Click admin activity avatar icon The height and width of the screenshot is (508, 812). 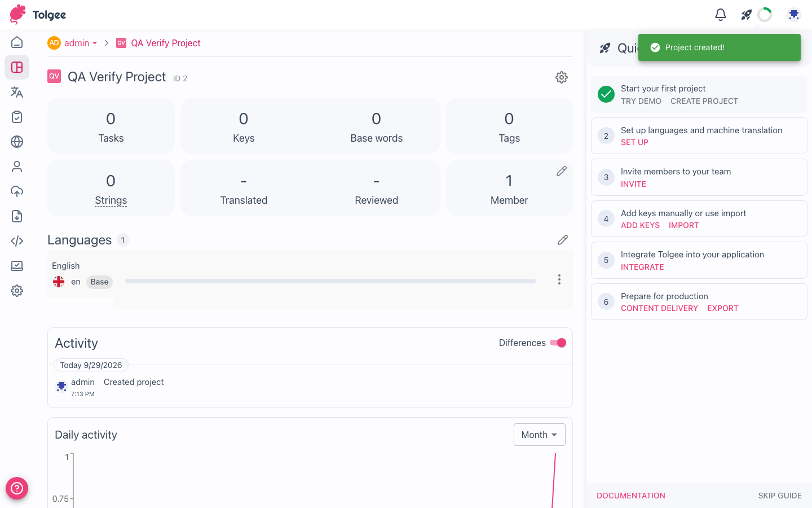61,387
